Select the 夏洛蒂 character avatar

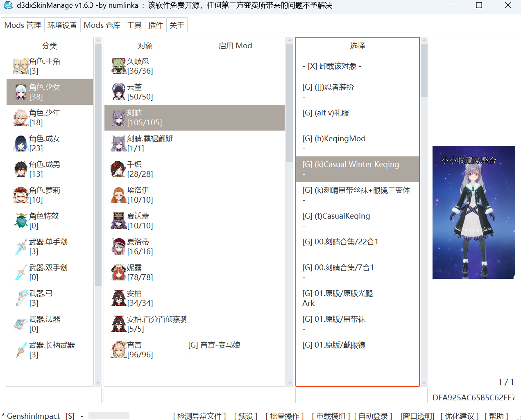tap(118, 247)
